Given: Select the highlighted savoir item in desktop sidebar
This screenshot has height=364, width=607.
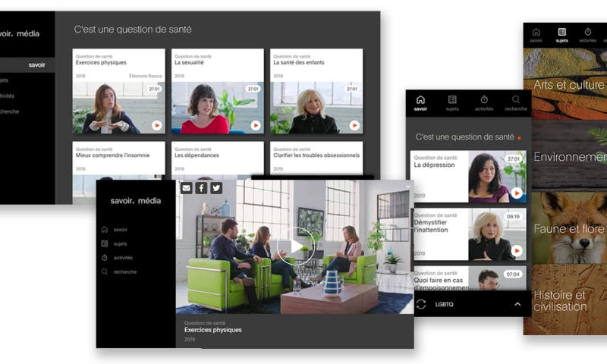Looking at the screenshot, I should click(x=27, y=65).
